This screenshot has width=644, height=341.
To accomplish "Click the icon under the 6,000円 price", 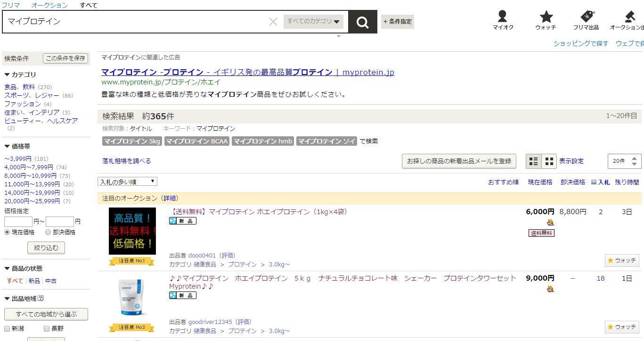I will point(550,222).
